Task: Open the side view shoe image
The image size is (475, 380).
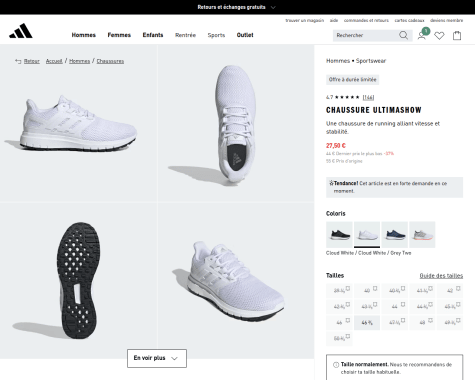Action: point(78,123)
